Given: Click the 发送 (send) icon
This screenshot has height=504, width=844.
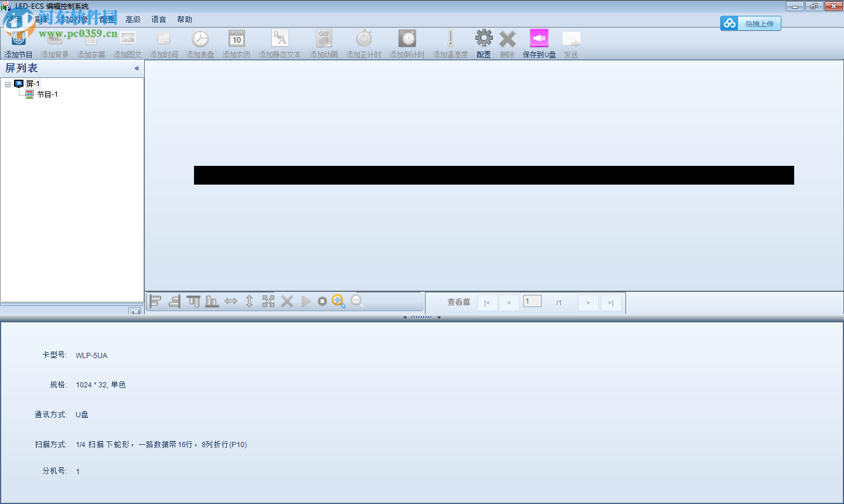Looking at the screenshot, I should [x=571, y=39].
